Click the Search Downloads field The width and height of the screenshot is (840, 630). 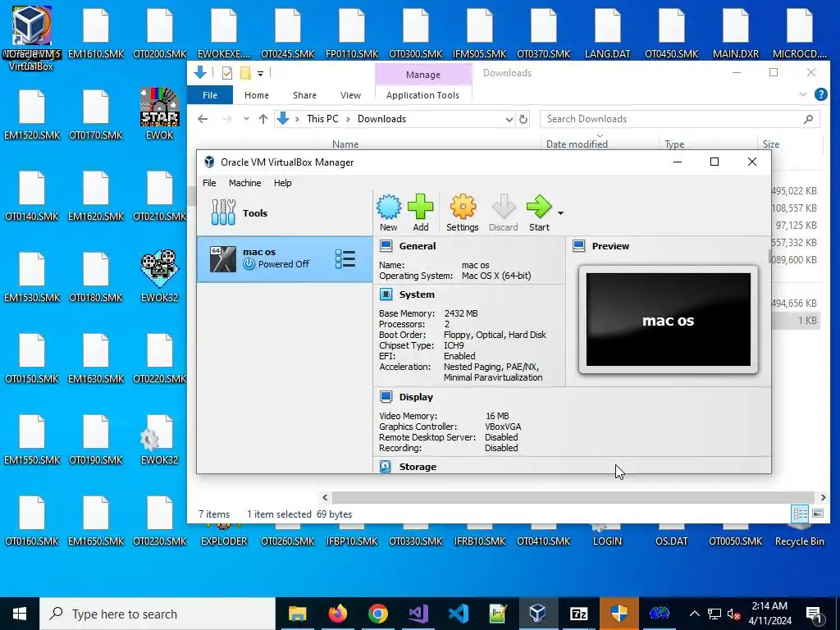point(679,119)
